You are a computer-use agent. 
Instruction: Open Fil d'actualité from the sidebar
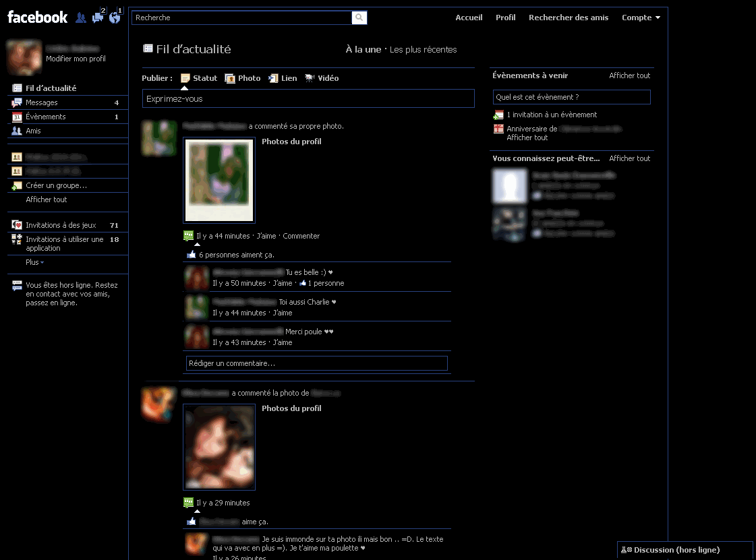(x=49, y=88)
